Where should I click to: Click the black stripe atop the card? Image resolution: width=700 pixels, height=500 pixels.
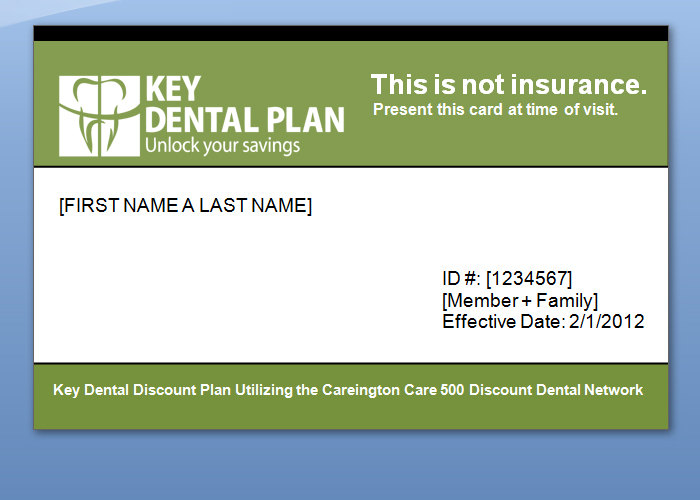350,33
